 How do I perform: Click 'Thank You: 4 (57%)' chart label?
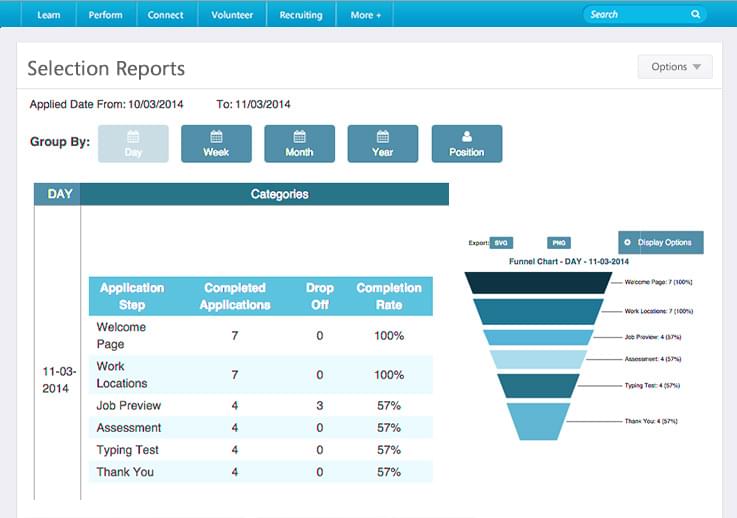tap(651, 421)
